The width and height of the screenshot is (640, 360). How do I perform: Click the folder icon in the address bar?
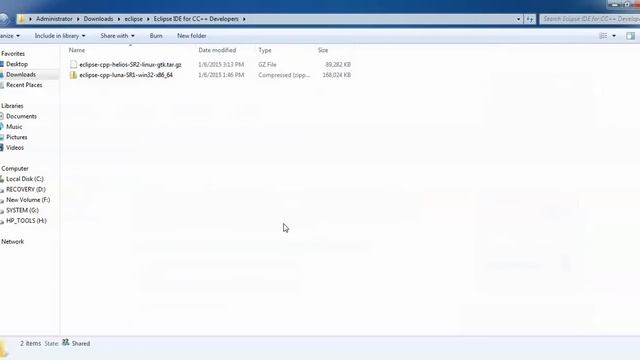pos(21,19)
